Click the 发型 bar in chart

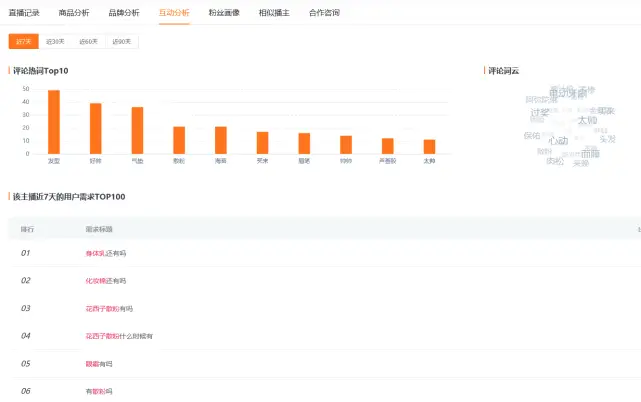click(x=54, y=122)
